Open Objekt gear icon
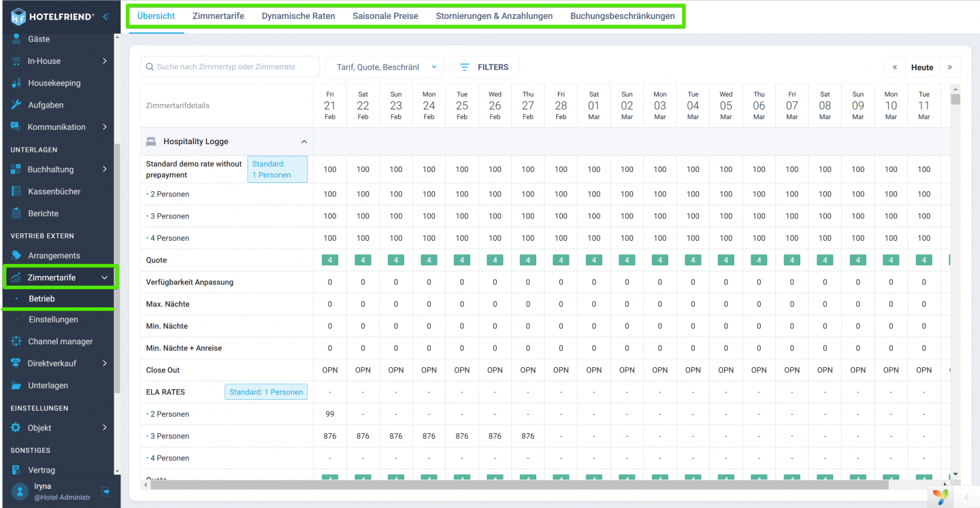The image size is (980, 508). coord(16,428)
